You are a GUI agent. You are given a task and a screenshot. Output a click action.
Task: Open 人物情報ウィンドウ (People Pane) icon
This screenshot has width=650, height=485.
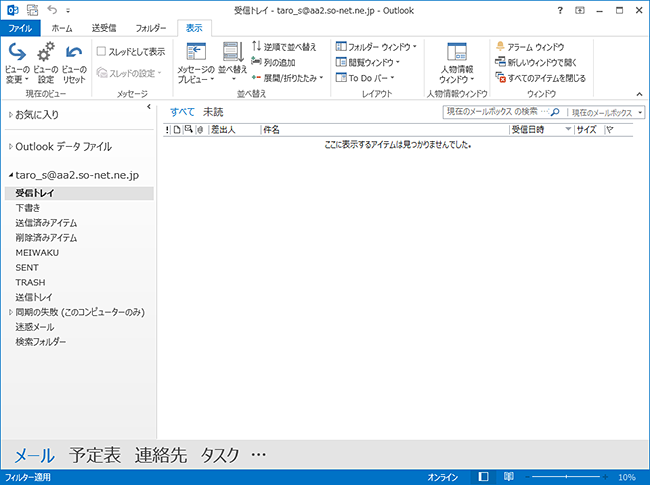(x=457, y=54)
